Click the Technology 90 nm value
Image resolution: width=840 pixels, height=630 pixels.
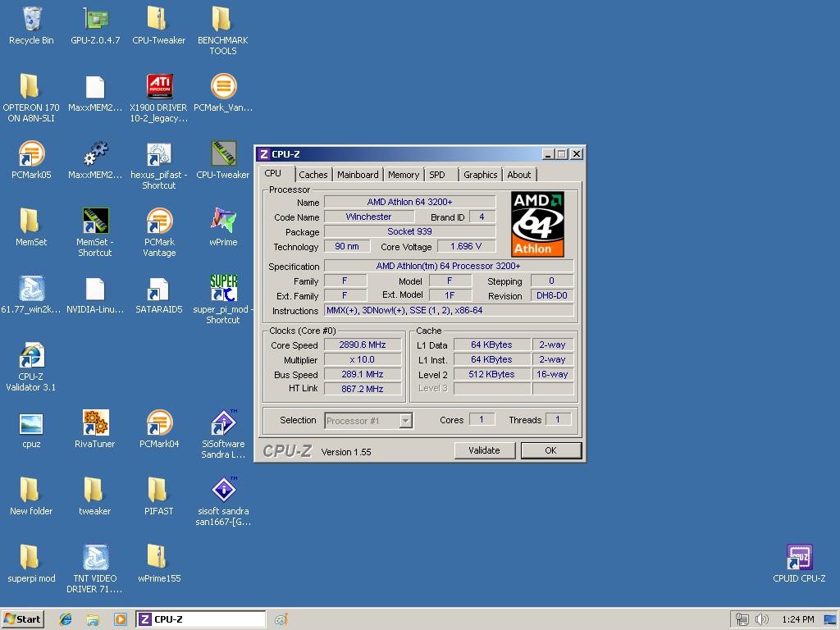coord(347,246)
